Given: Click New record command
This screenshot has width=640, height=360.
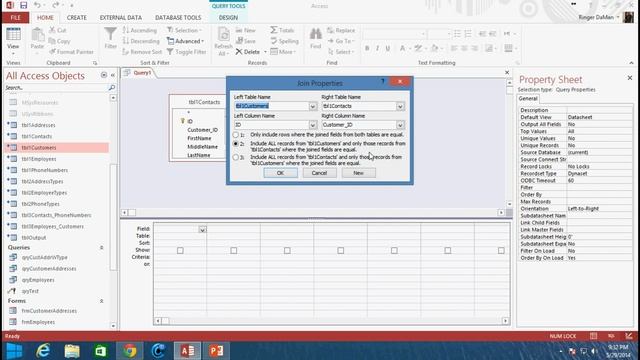Looking at the screenshot, I should pyautogui.click(x=246, y=30).
